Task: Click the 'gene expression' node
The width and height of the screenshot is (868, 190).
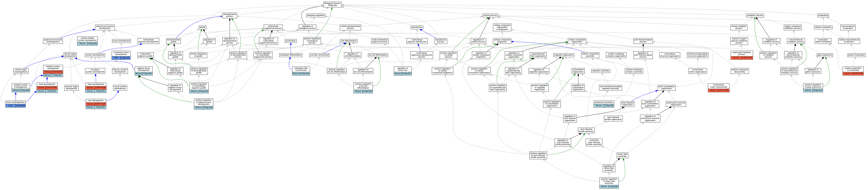Action: [825, 55]
